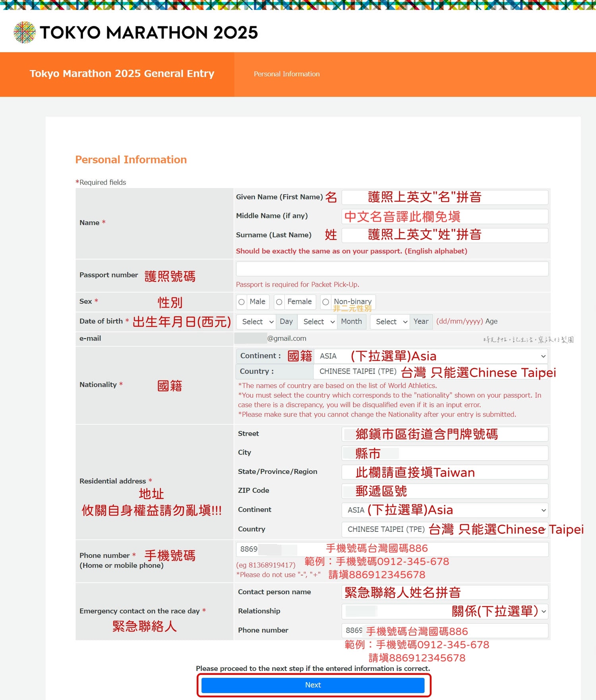Click the State/Province/Region input field
The width and height of the screenshot is (596, 700).
coord(445,472)
